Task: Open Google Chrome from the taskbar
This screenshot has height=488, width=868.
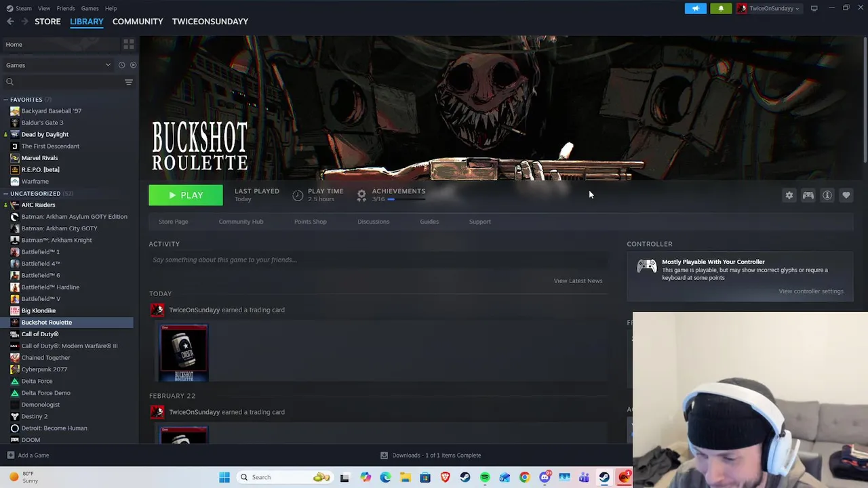Action: [524, 477]
